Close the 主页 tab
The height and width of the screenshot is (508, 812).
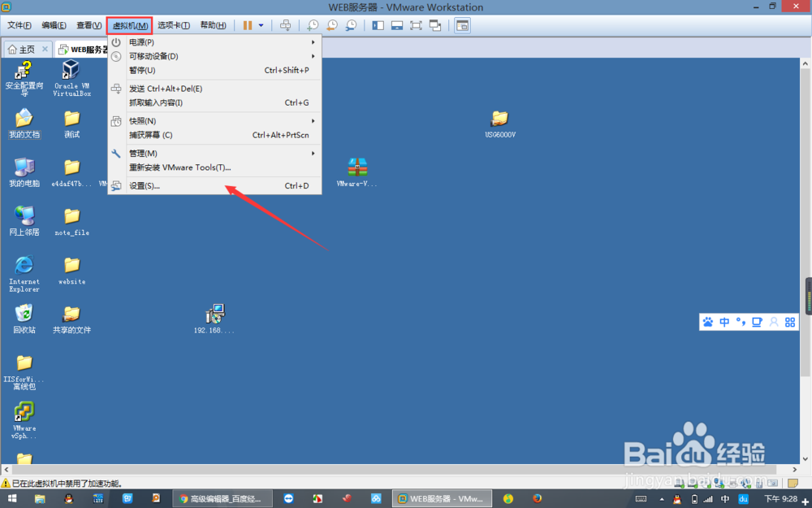pos(45,49)
